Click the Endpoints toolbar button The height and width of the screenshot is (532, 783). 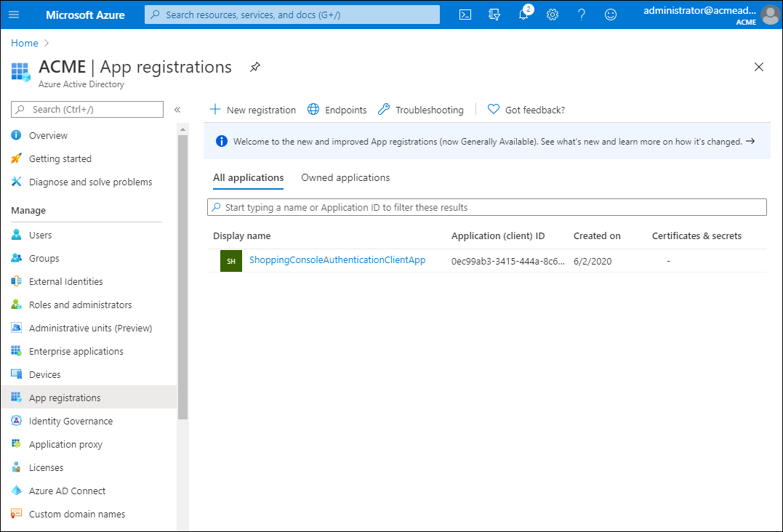coord(337,110)
